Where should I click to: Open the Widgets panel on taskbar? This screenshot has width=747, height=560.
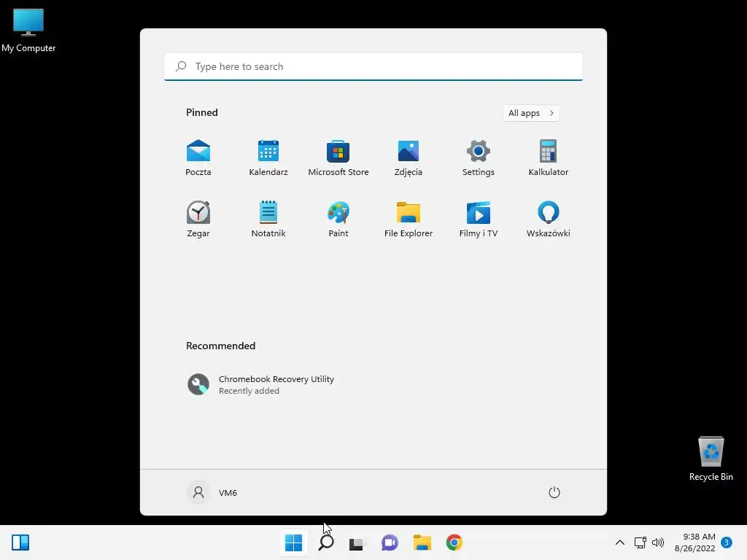coord(20,542)
